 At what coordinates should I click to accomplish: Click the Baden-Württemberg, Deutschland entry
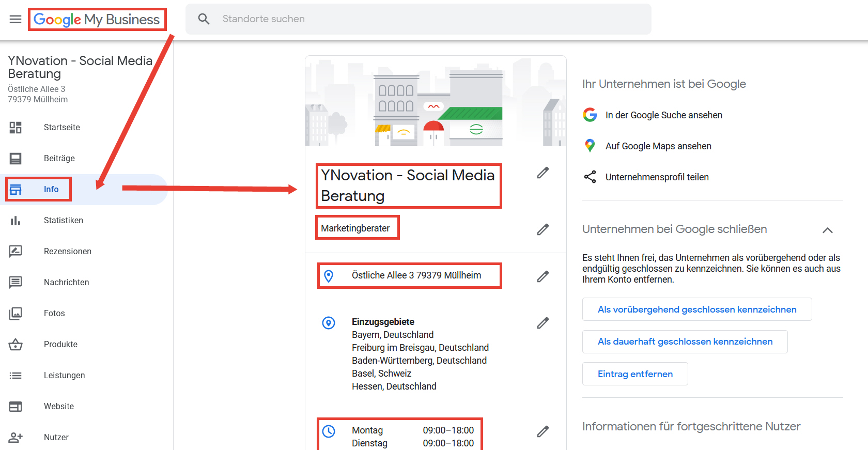coord(419,361)
